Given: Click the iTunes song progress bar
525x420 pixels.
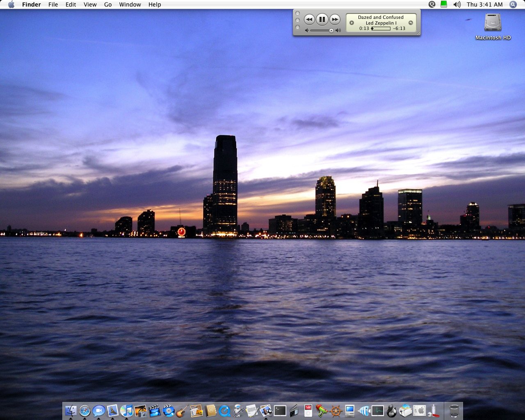Looking at the screenshot, I should (x=381, y=29).
